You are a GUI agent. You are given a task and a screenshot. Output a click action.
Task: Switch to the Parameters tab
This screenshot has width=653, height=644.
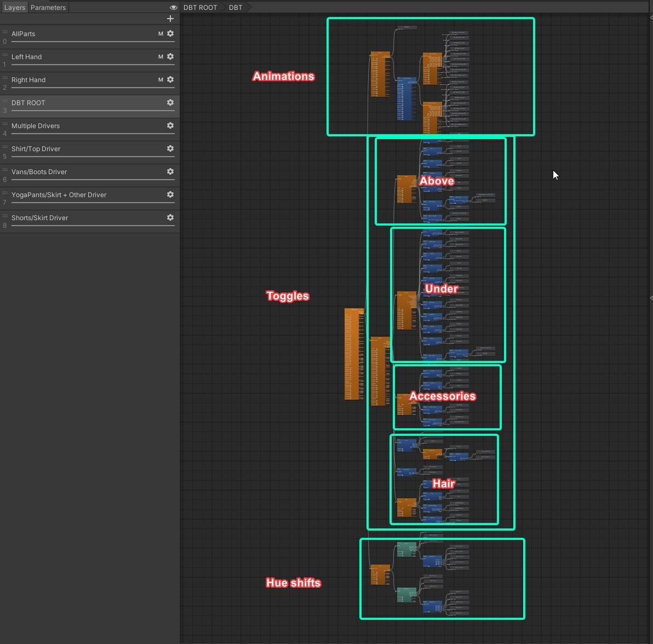[48, 8]
